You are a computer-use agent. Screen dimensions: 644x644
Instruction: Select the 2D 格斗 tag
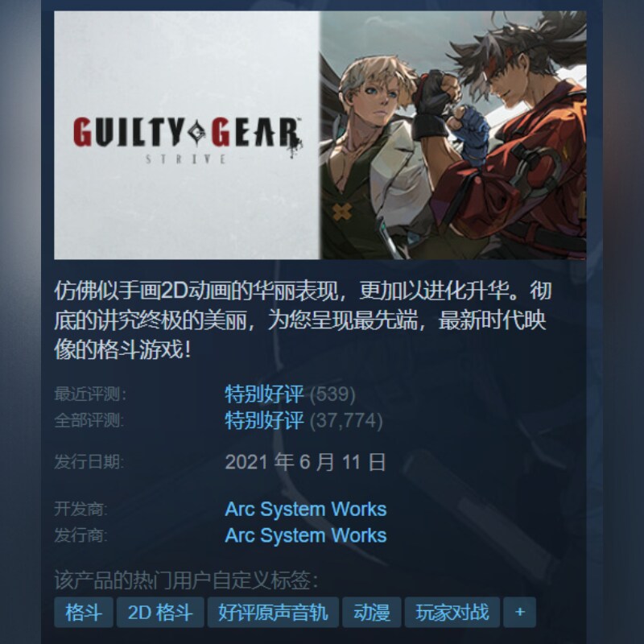(160, 613)
